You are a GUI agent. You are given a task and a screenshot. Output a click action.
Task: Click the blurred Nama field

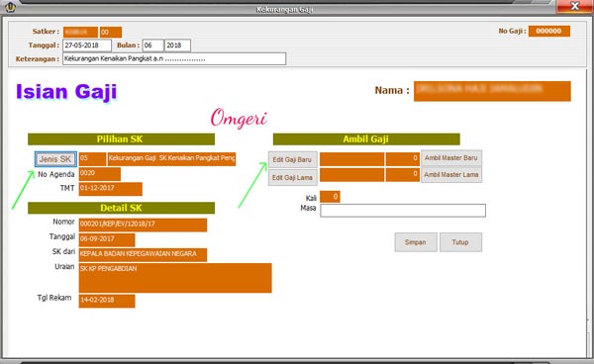click(492, 91)
